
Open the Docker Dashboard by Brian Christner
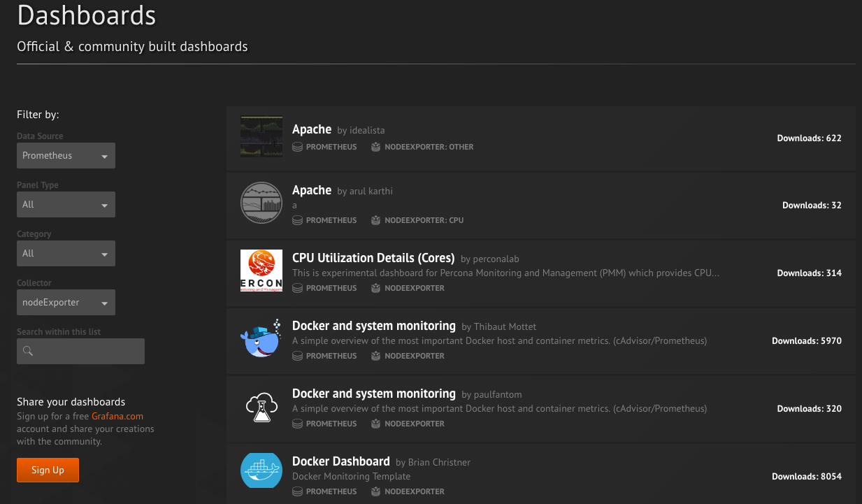point(340,461)
